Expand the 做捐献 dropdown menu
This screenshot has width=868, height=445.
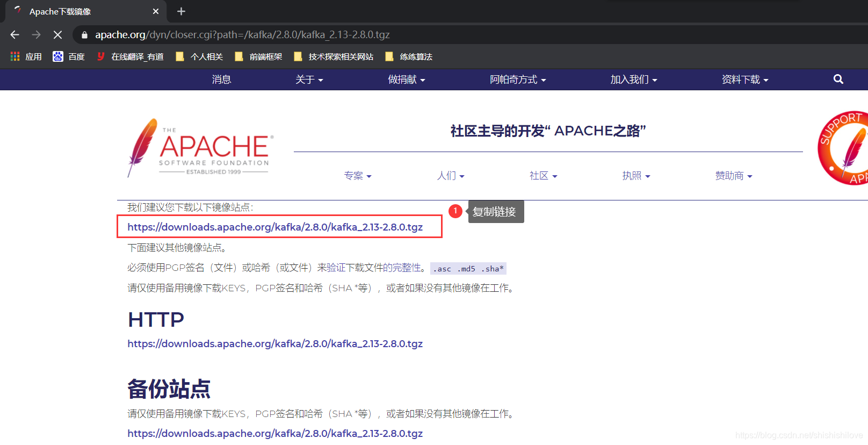point(407,80)
